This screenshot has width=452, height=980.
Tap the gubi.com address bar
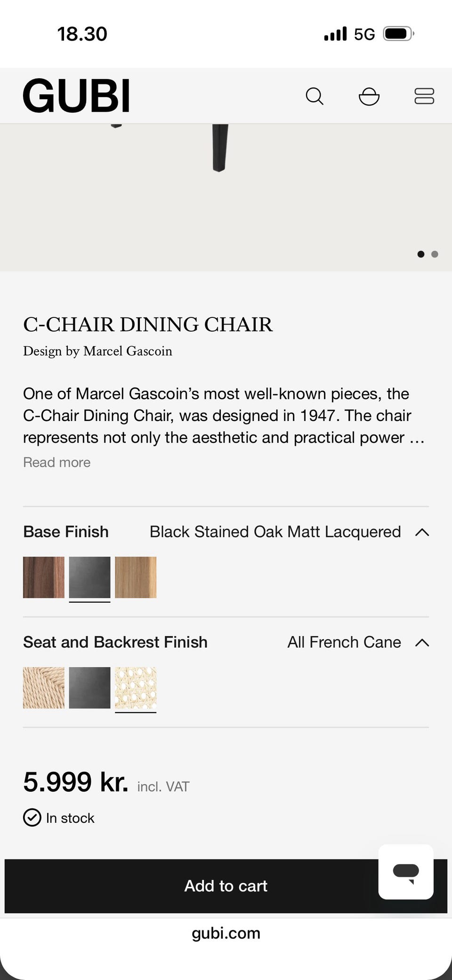tap(226, 933)
